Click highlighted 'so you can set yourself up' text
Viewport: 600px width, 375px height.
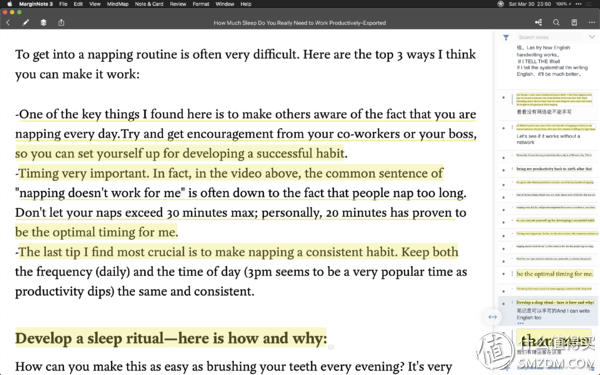179,153
